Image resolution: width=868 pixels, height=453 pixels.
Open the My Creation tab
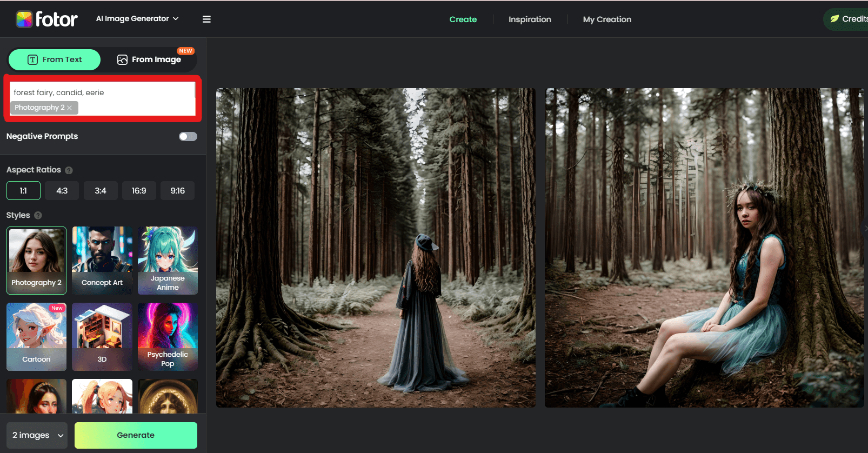607,19
